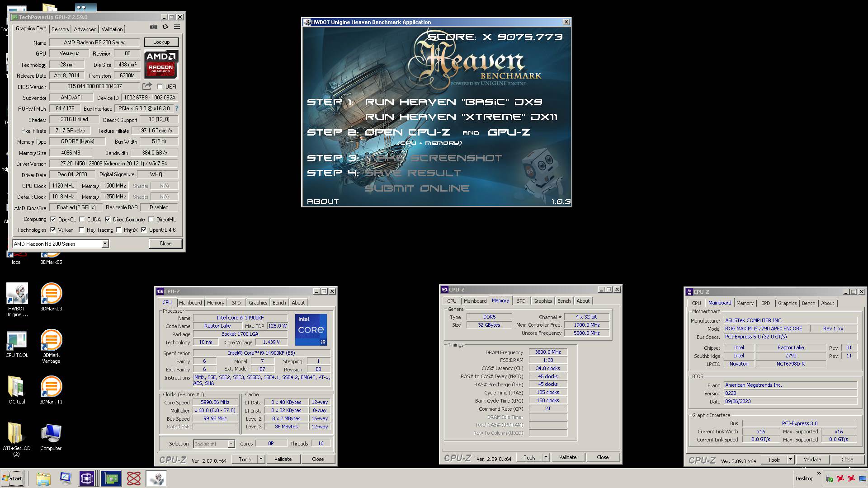Expand Tools arrow in CPU-Z Memory window
This screenshot has height=488, width=868.
click(x=546, y=457)
